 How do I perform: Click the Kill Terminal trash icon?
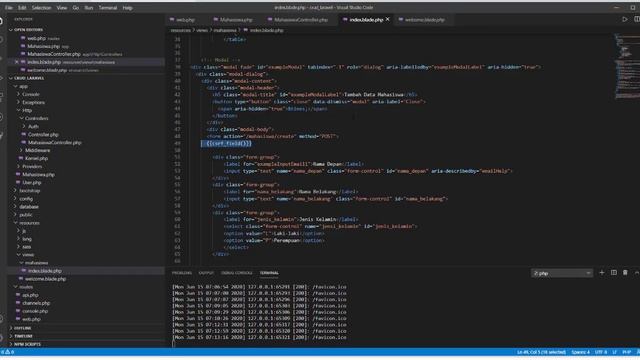pos(625,273)
